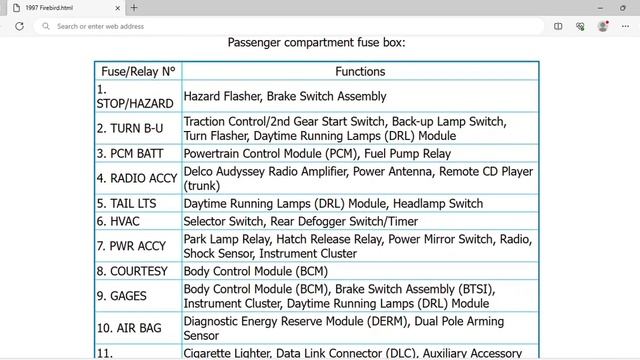Viewport: 640px width, 360px height.
Task: Select the 1997 Firebird.html tab
Action: coord(66,8)
